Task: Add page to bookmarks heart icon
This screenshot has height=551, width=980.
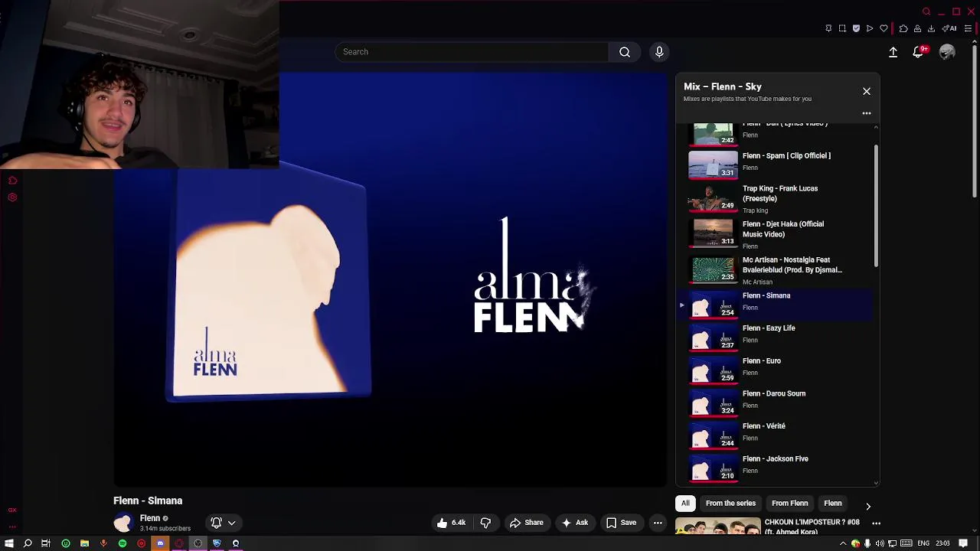Action: click(x=884, y=28)
